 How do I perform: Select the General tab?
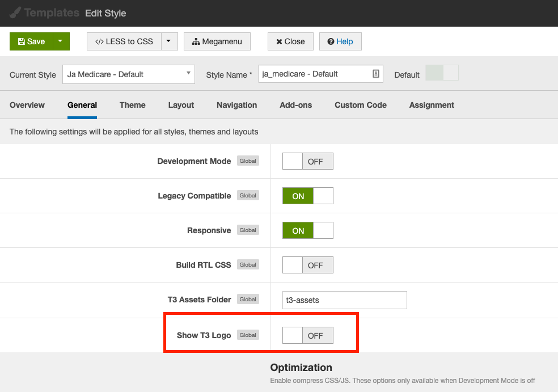coord(82,105)
